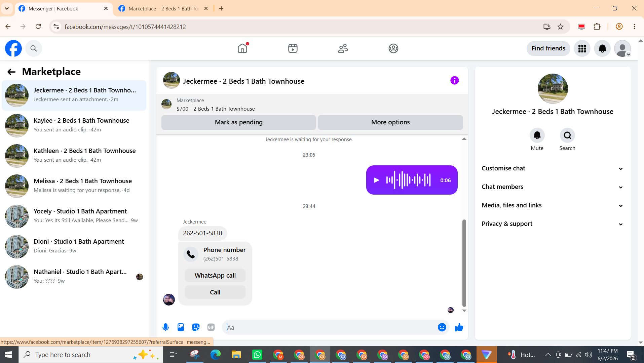Bookmark this page with star icon

click(x=560, y=27)
